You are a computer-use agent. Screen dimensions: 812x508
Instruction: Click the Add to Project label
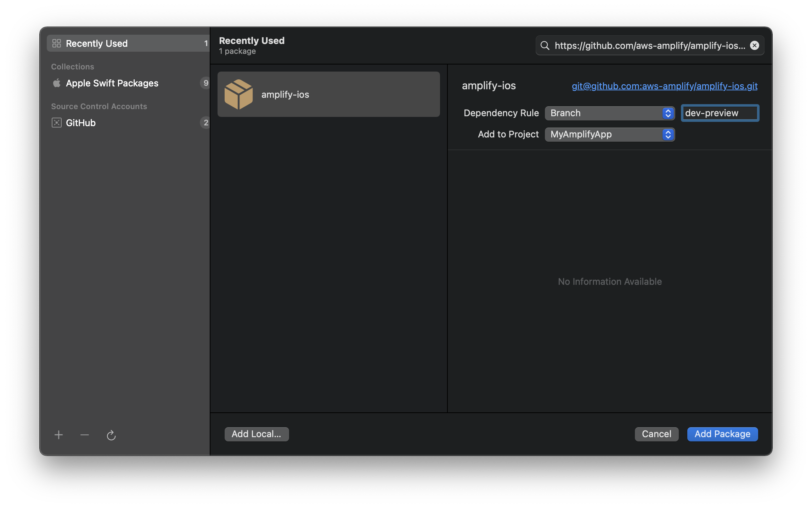click(508, 134)
